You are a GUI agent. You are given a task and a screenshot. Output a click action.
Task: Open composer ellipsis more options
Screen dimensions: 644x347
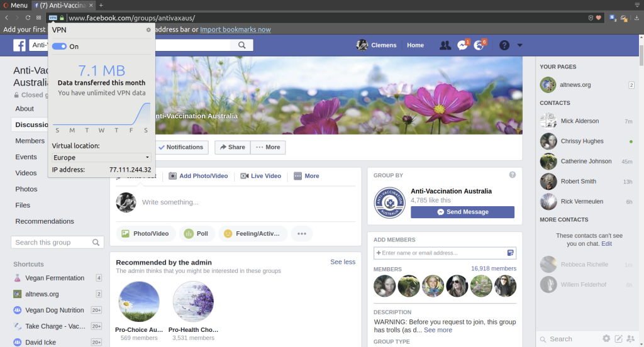[x=302, y=234]
